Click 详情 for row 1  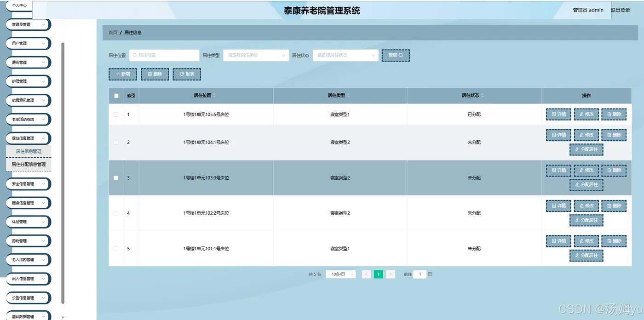coord(558,114)
